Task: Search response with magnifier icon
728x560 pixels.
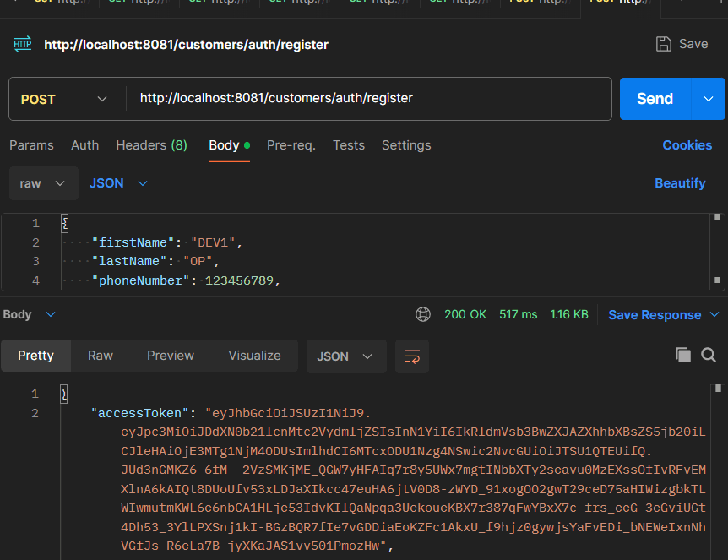Action: [x=709, y=355]
